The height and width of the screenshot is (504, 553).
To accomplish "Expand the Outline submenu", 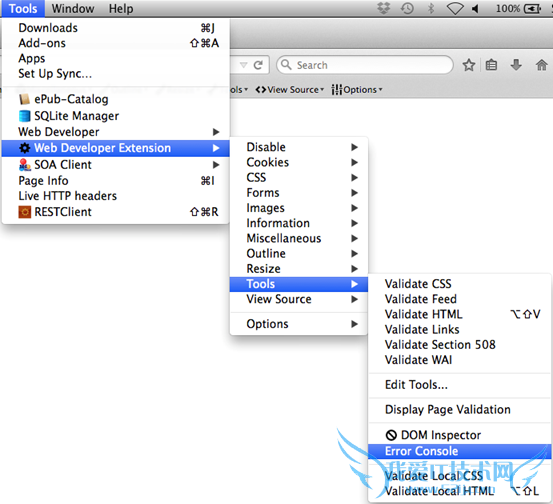I will 299,254.
